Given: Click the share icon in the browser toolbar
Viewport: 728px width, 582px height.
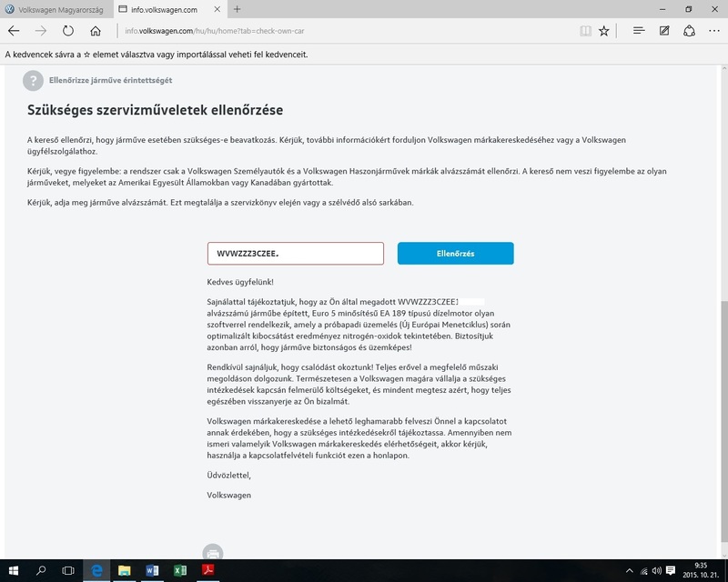Looking at the screenshot, I should (689, 31).
